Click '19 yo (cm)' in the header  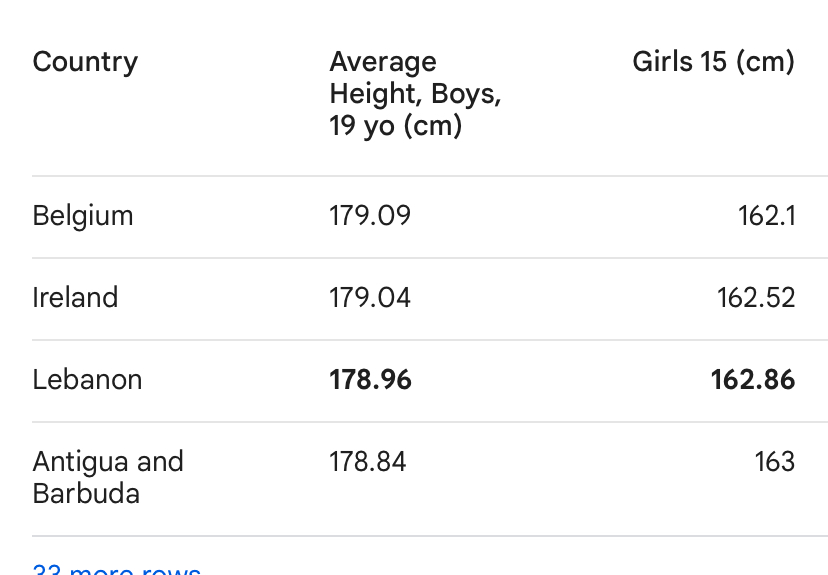click(396, 126)
